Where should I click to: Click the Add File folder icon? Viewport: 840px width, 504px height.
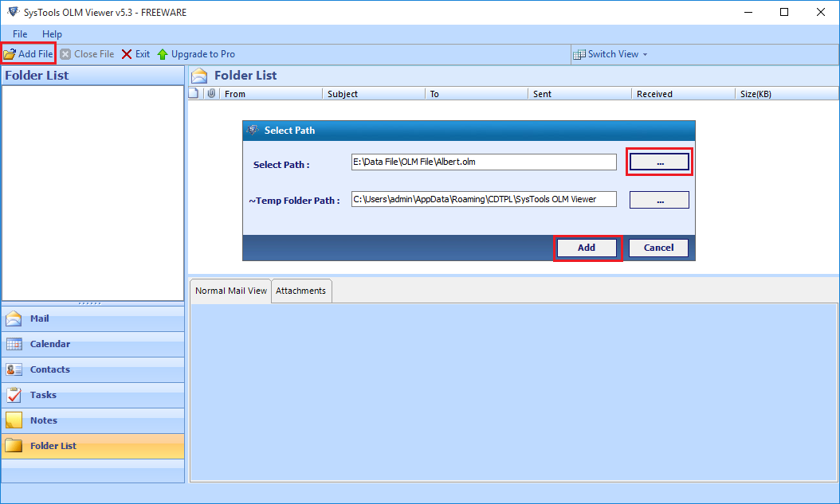coord(10,54)
